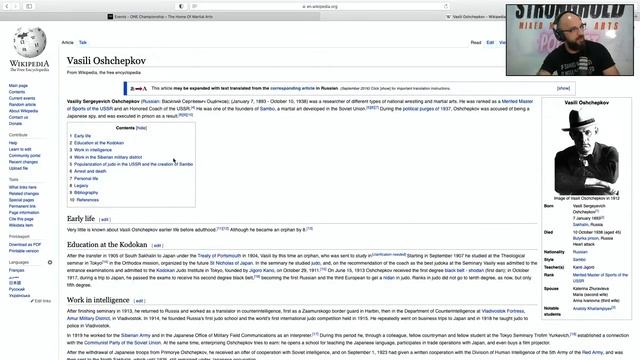
Task: Jump to References in Contents
Action: point(87,200)
